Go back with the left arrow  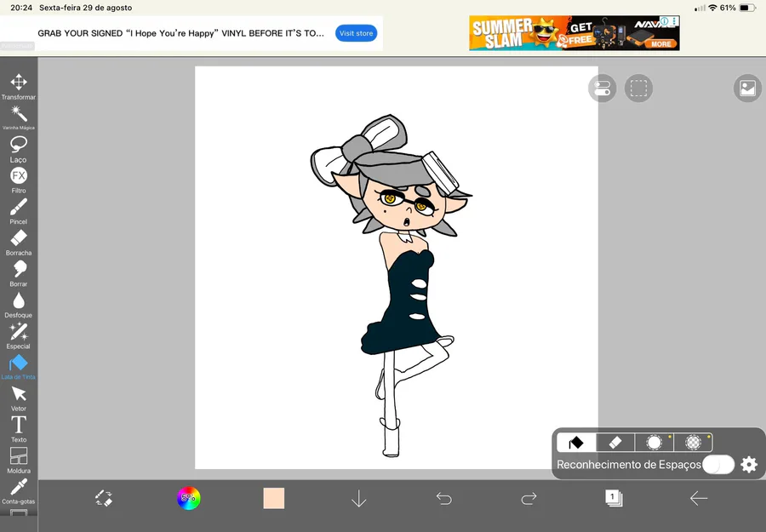699,498
